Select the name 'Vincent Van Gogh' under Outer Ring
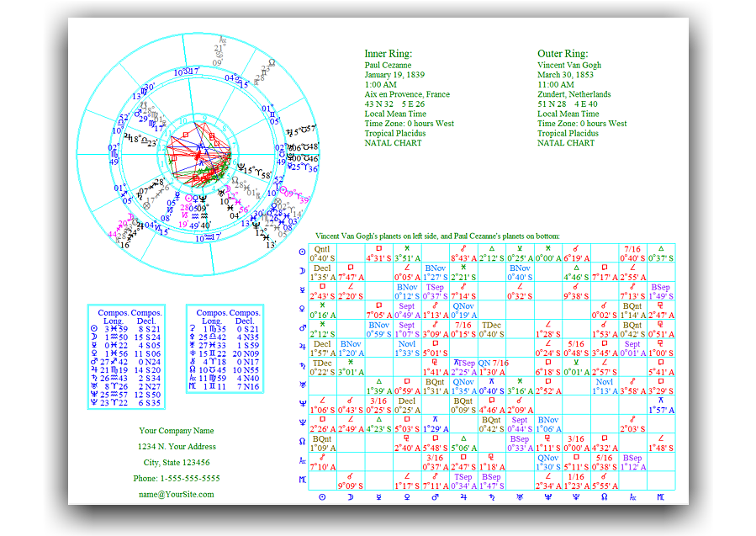 [x=569, y=65]
